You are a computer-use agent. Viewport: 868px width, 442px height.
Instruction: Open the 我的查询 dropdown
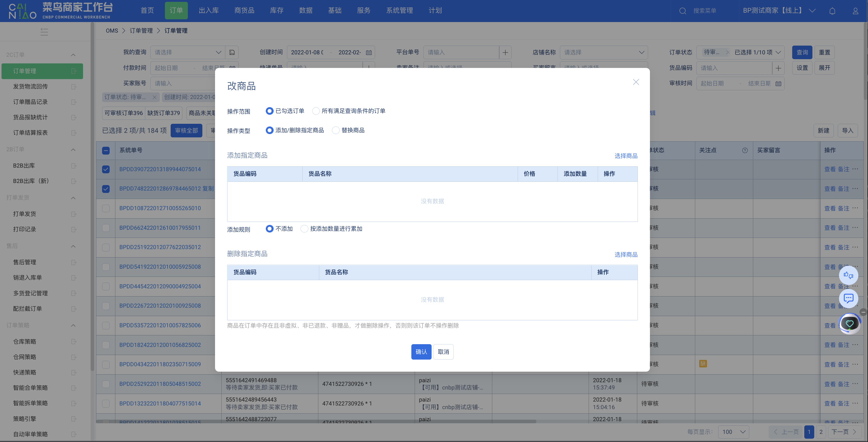click(188, 52)
